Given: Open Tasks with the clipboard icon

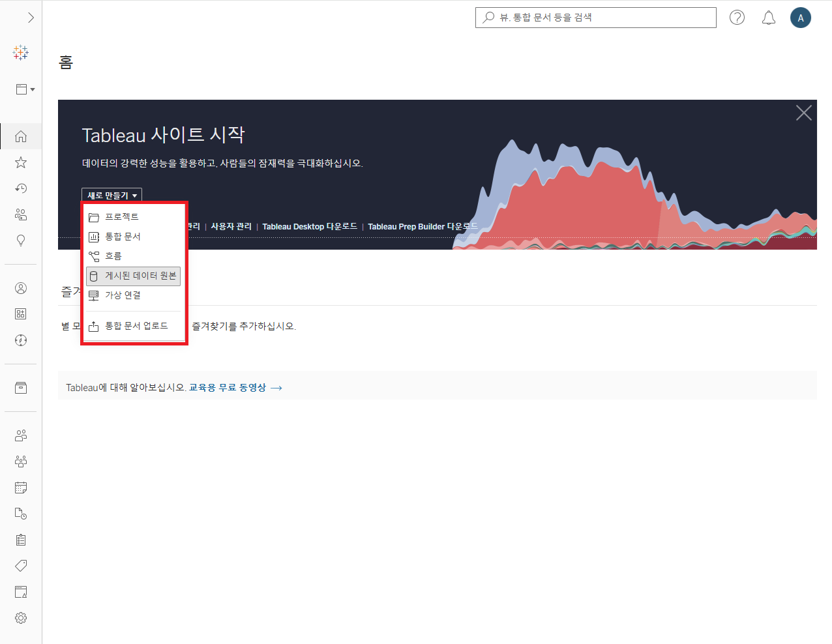Looking at the screenshot, I should click(x=21, y=540).
